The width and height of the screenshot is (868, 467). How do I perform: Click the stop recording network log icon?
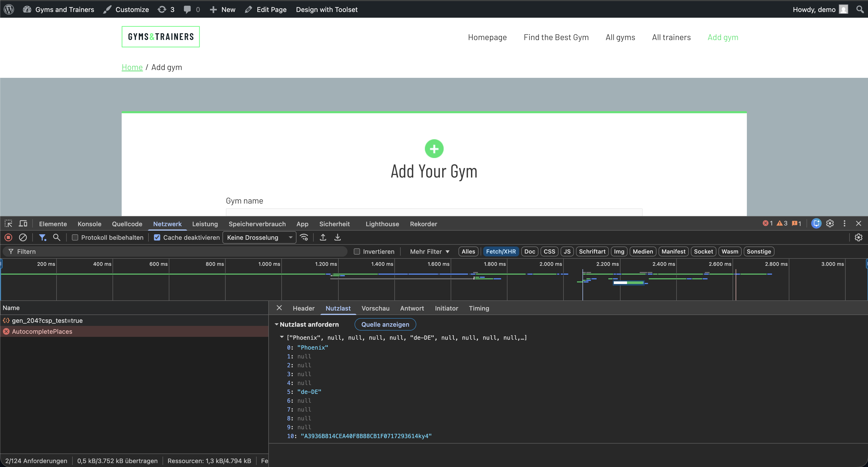[x=8, y=237]
